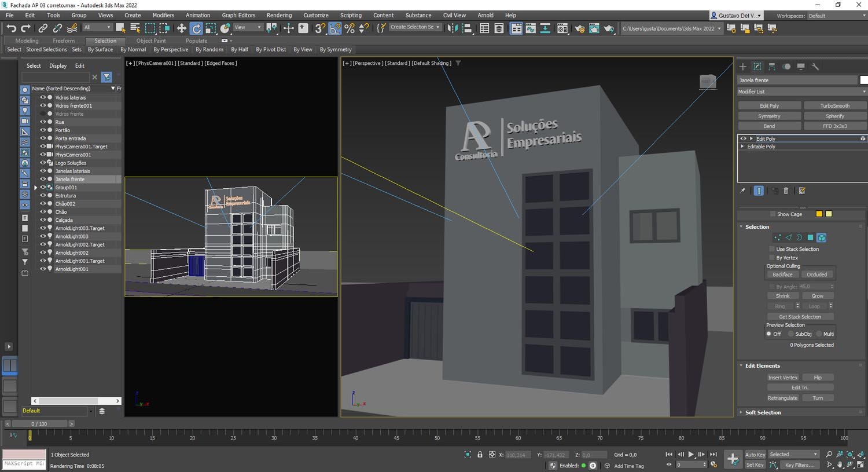Open the Modifiers menu
Viewport: 868px width, 472px height.
pos(163,15)
